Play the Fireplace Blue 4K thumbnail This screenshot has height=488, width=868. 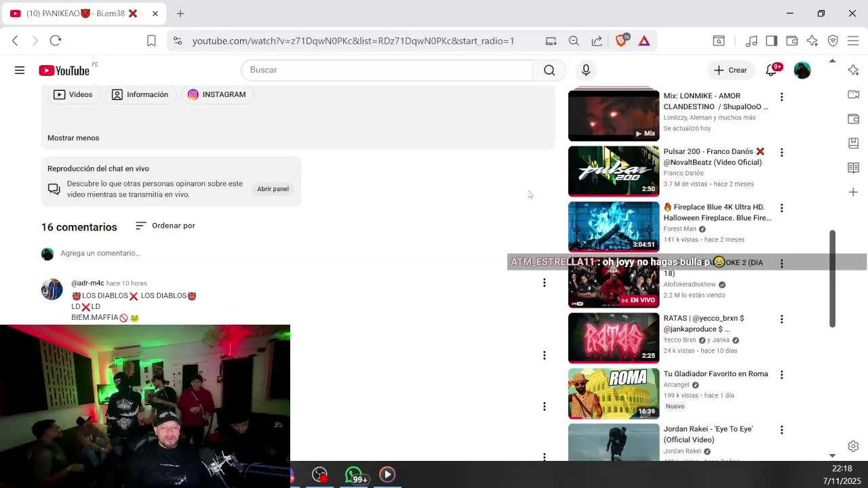(x=614, y=227)
